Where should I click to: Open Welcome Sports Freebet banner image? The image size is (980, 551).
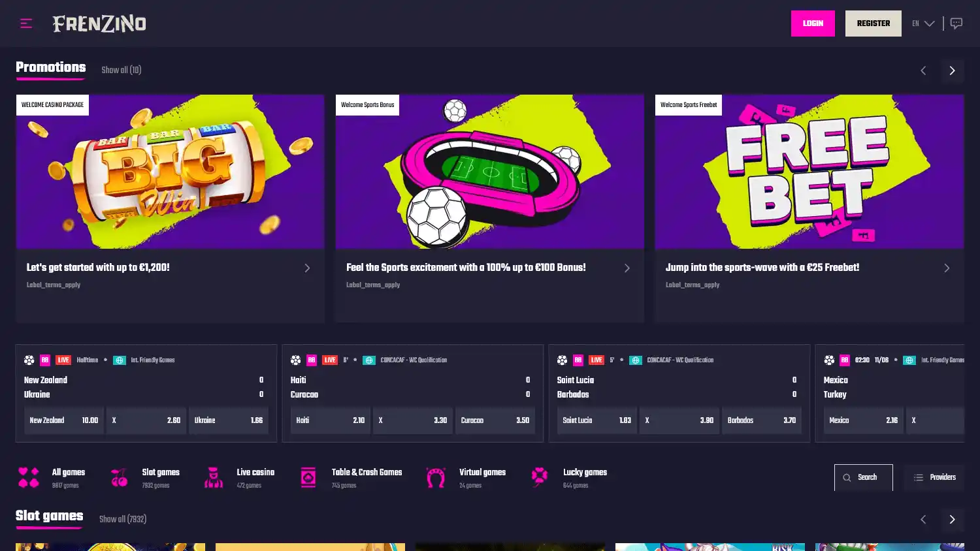tap(809, 172)
